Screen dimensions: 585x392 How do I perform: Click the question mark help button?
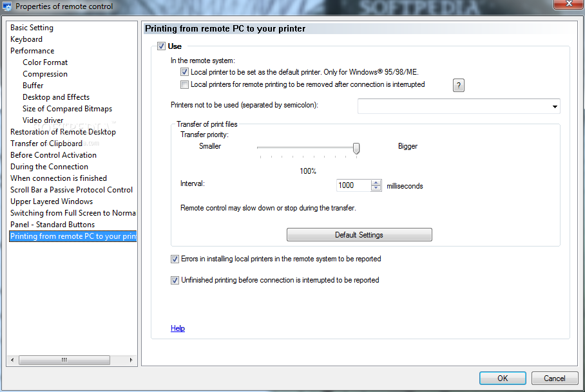pos(459,86)
